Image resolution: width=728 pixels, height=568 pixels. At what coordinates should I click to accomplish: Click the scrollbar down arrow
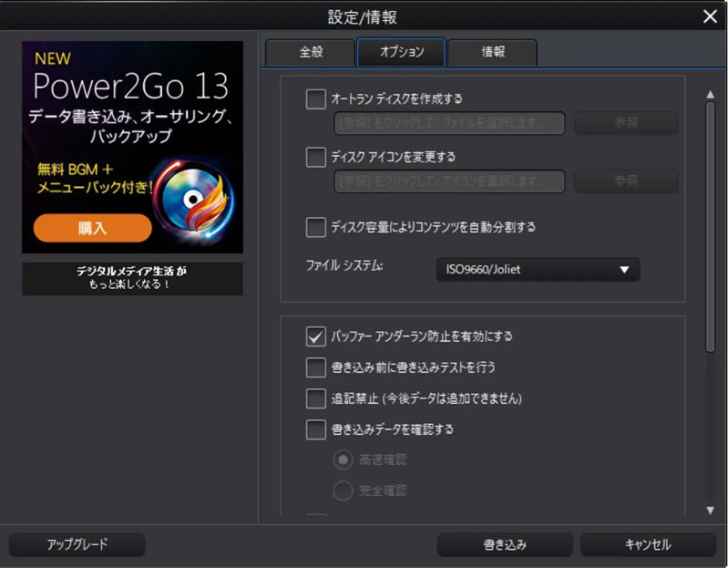[710, 511]
